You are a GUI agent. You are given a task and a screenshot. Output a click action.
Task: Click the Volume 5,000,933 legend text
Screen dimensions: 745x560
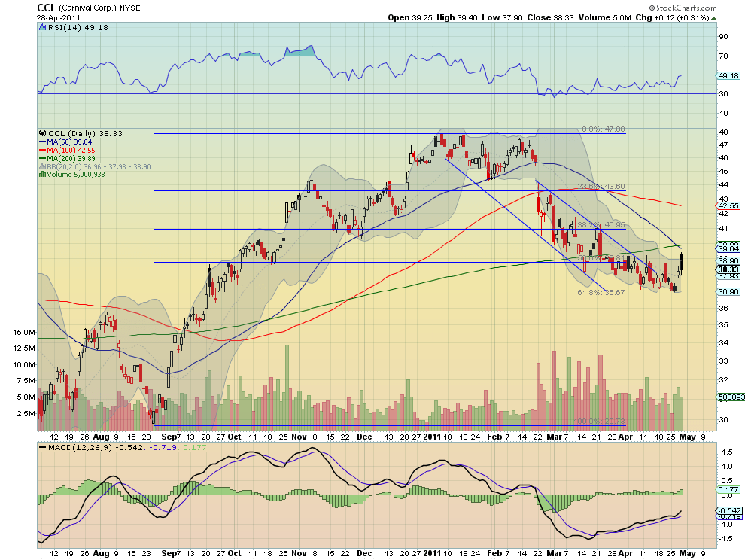[76, 175]
